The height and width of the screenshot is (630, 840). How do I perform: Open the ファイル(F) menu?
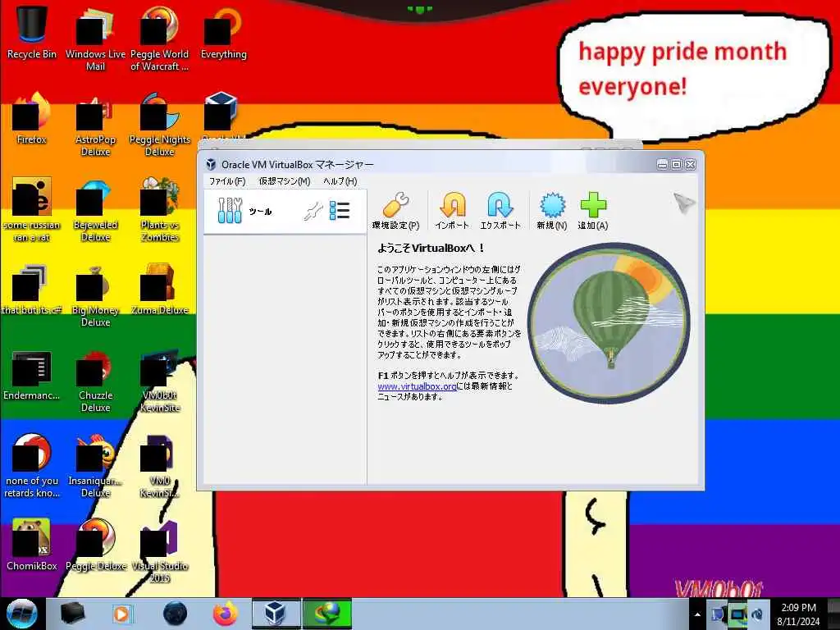(x=227, y=181)
